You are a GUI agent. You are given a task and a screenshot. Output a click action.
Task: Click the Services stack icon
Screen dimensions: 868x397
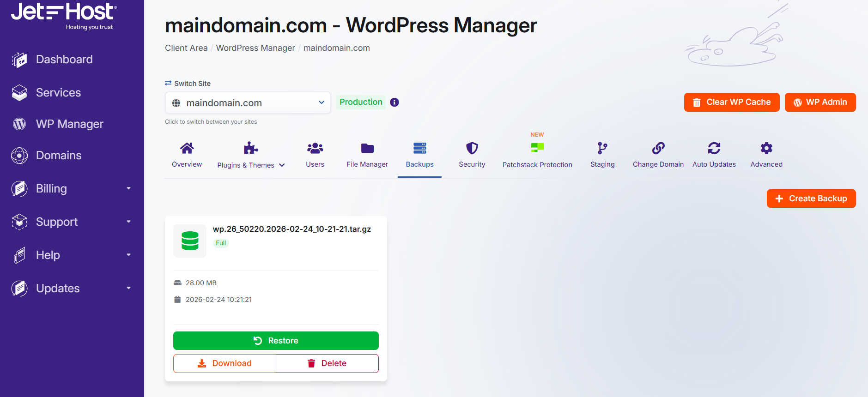tap(19, 93)
